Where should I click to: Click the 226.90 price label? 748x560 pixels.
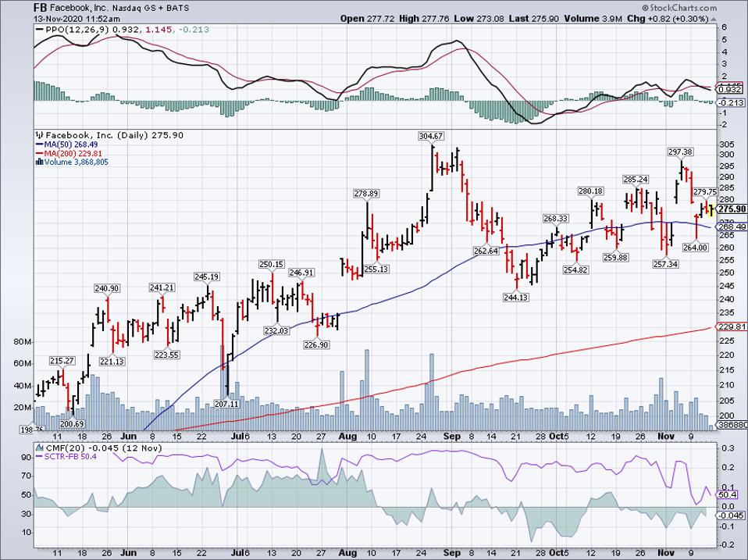point(316,344)
